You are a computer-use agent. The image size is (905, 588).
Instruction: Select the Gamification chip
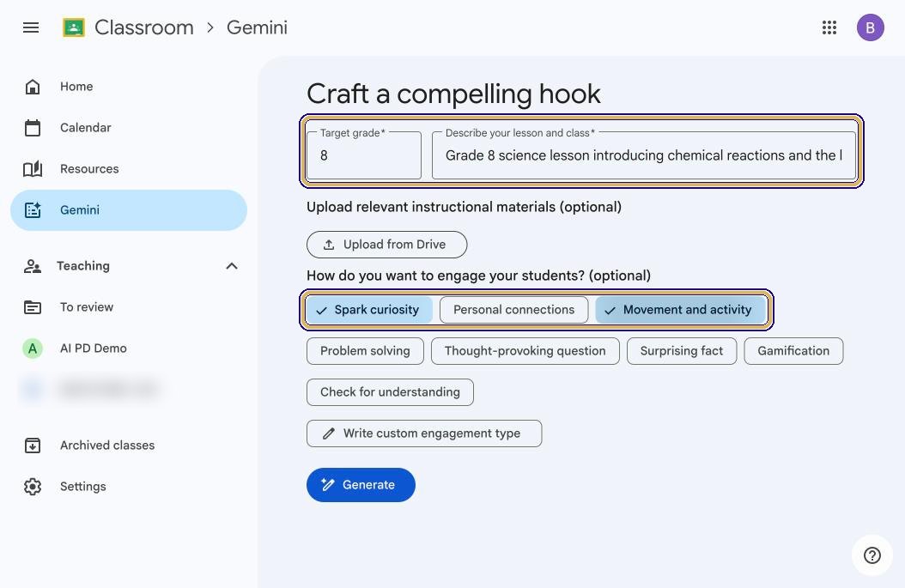[793, 351]
